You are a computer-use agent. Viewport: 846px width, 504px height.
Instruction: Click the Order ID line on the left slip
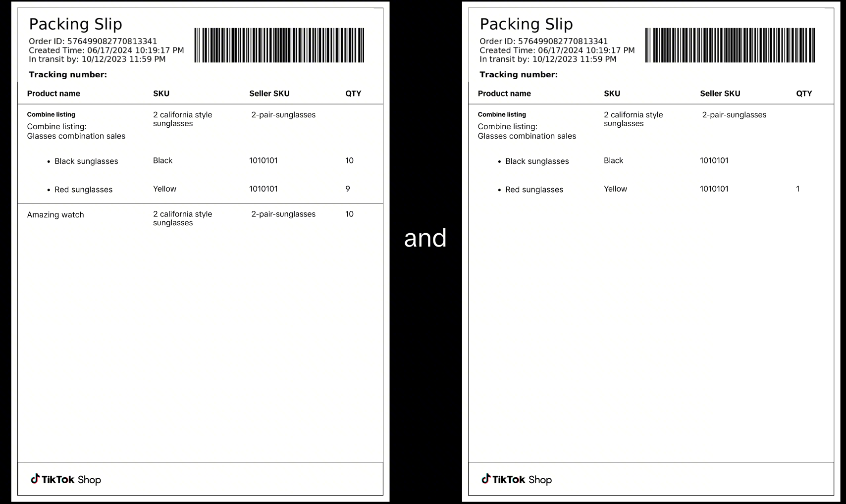pyautogui.click(x=93, y=41)
